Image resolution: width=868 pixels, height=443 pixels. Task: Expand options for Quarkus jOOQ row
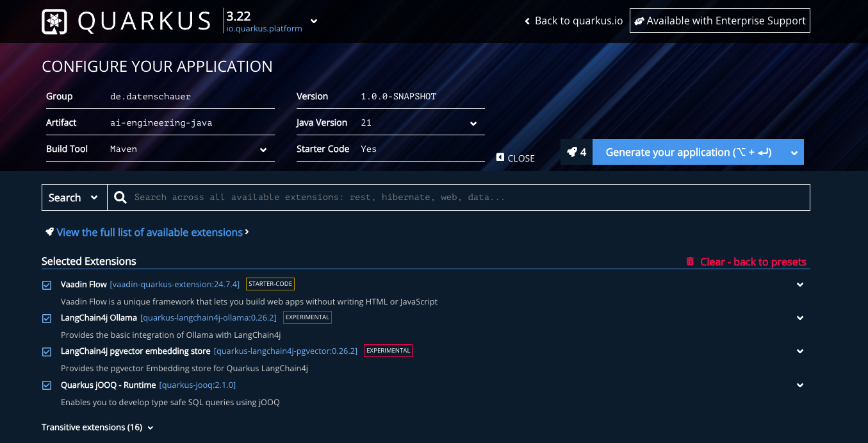pyautogui.click(x=800, y=385)
